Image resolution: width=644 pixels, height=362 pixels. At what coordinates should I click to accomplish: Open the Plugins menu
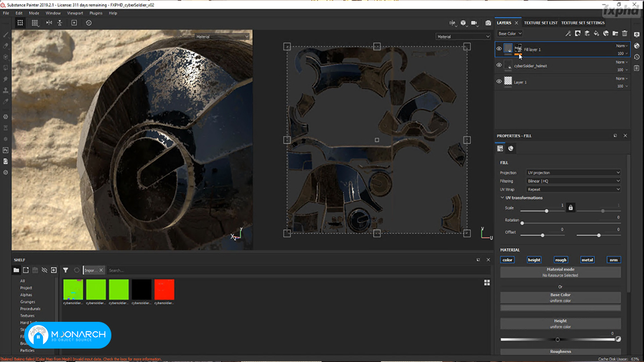click(96, 13)
